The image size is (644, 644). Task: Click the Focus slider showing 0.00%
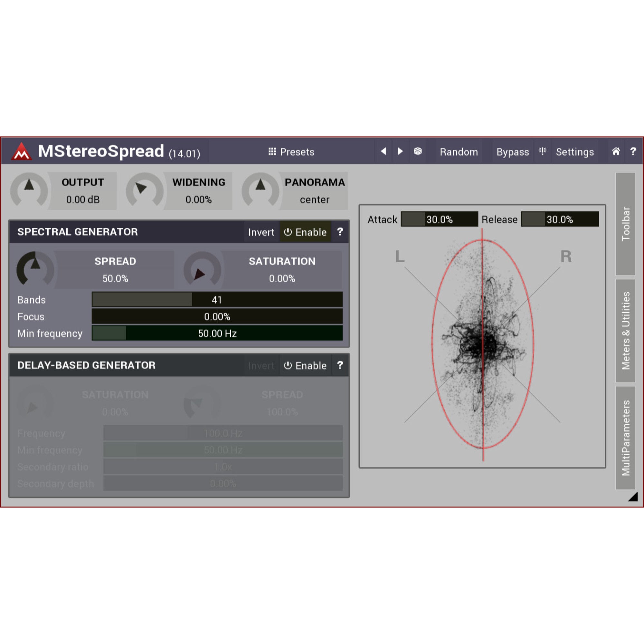(x=217, y=316)
